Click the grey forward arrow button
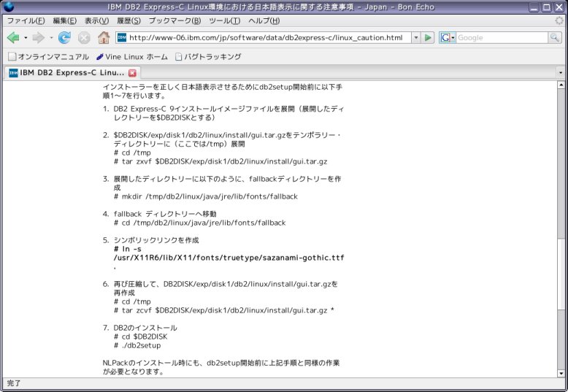 click(39, 37)
